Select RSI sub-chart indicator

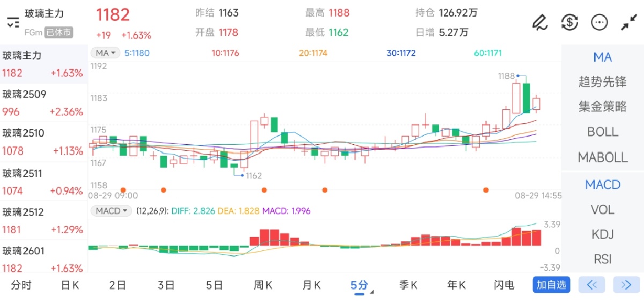click(x=602, y=259)
